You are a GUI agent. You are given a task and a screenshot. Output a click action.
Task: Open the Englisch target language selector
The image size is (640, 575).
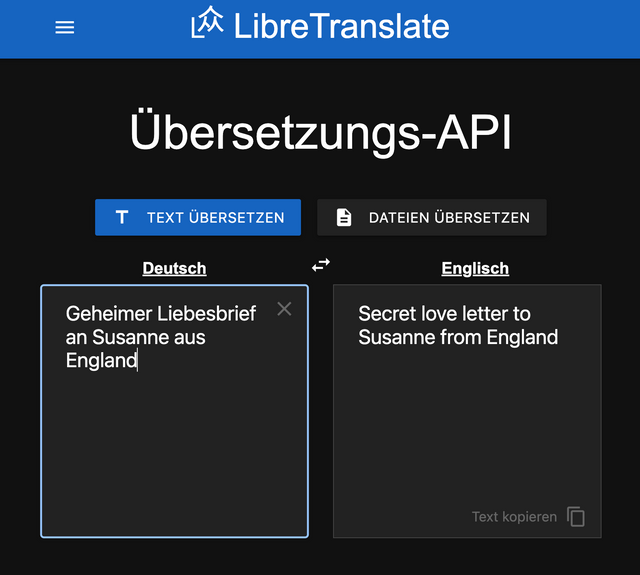475,269
